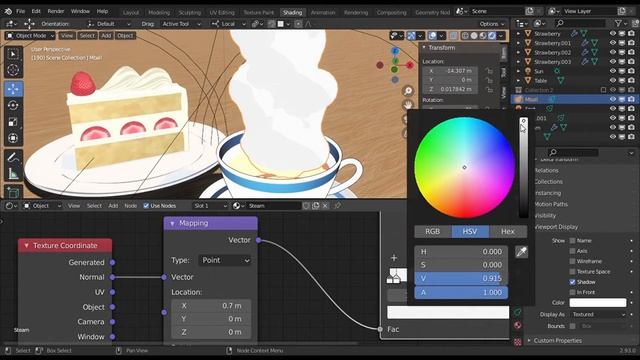
Task: Select the Measure tool
Action: tap(13, 174)
